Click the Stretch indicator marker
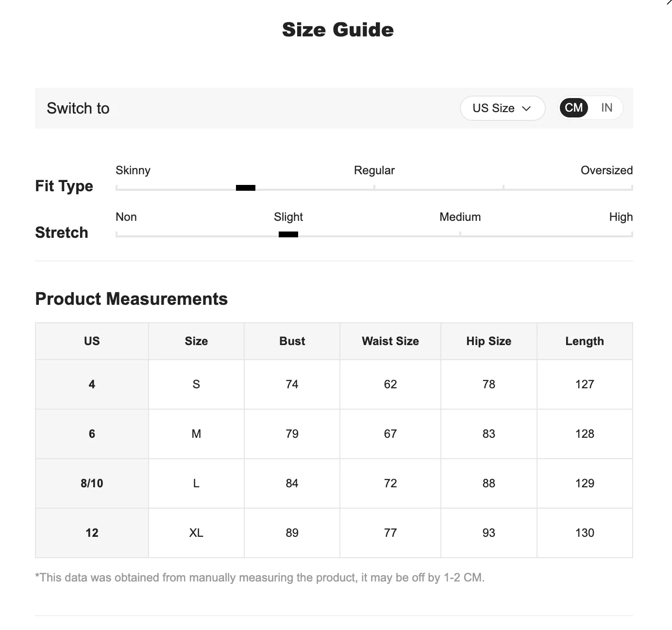The image size is (672, 630). (288, 234)
